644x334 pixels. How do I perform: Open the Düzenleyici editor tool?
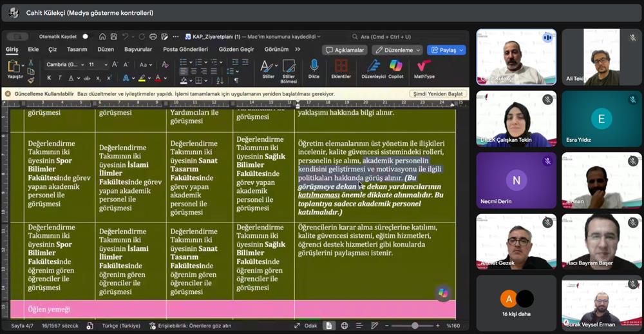[x=373, y=66]
